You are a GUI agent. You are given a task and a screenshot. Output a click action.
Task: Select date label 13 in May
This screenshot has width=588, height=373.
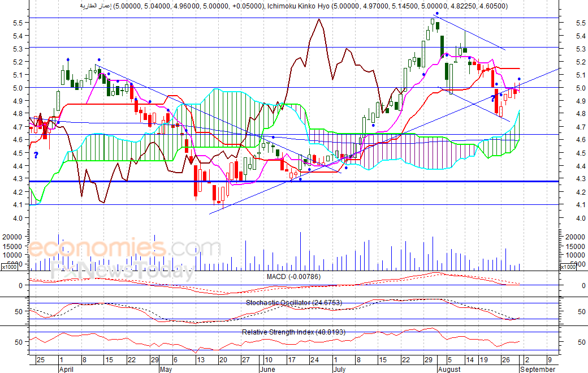tap(201, 360)
